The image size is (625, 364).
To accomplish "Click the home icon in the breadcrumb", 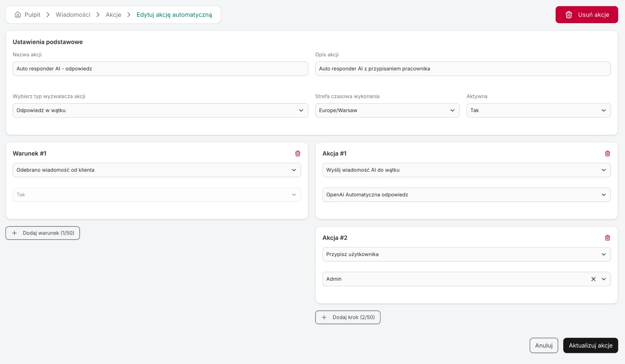I will (18, 15).
